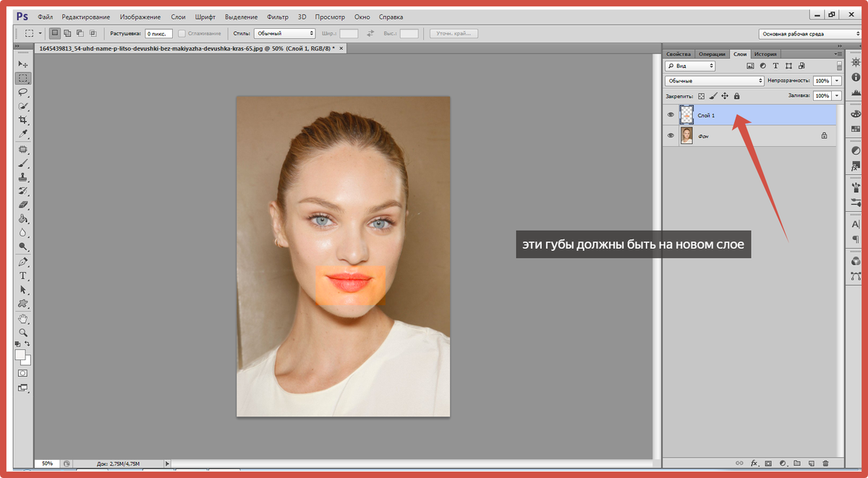Expand the Стиль dropdown in options bar

pos(284,33)
